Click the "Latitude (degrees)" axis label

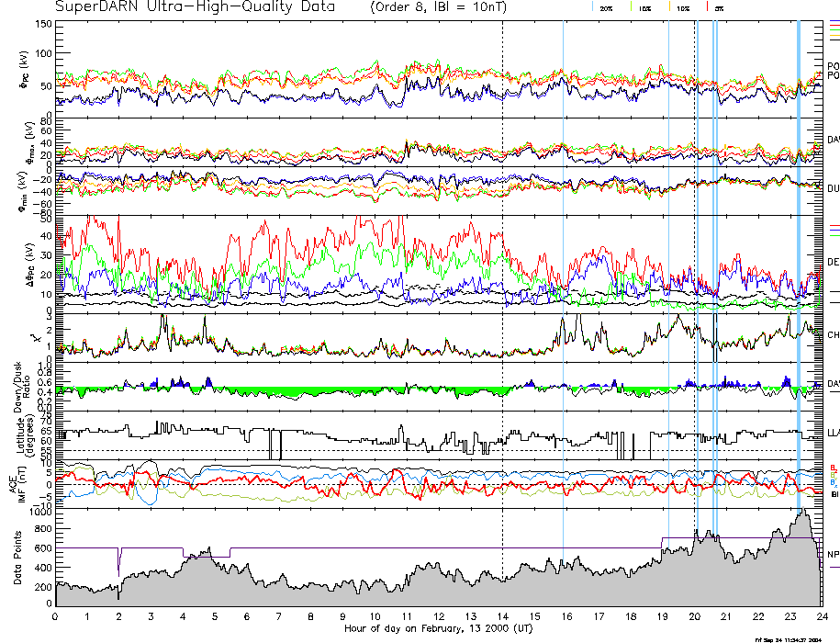pyautogui.click(x=25, y=436)
